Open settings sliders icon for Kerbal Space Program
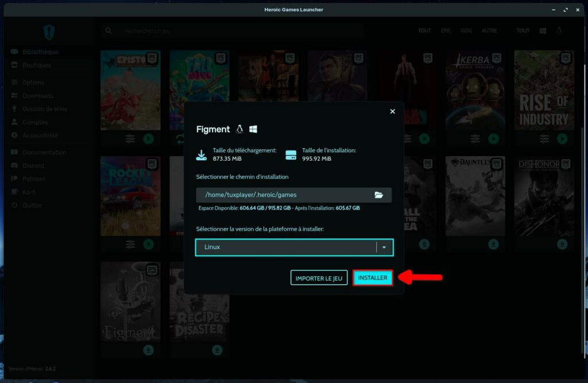The image size is (588, 383). coord(475,138)
